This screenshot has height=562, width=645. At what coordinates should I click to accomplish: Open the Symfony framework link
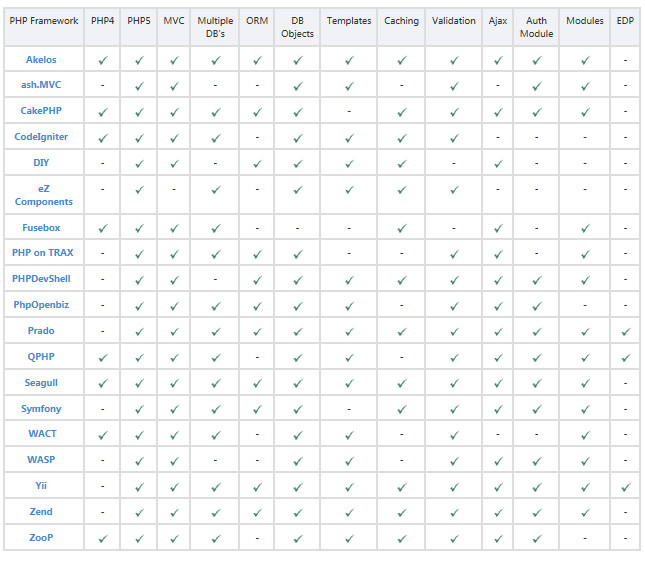(41, 409)
